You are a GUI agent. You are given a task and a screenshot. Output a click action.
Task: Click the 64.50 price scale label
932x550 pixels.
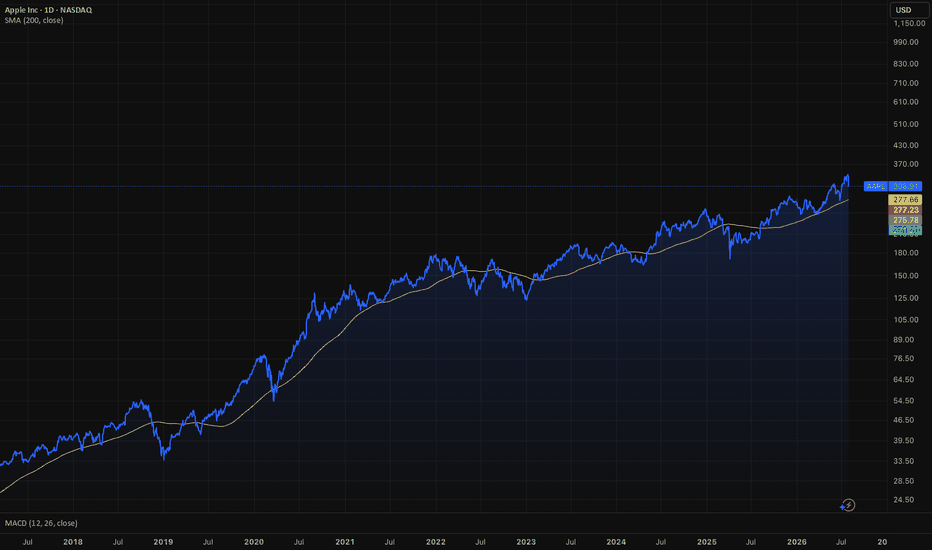pos(904,379)
